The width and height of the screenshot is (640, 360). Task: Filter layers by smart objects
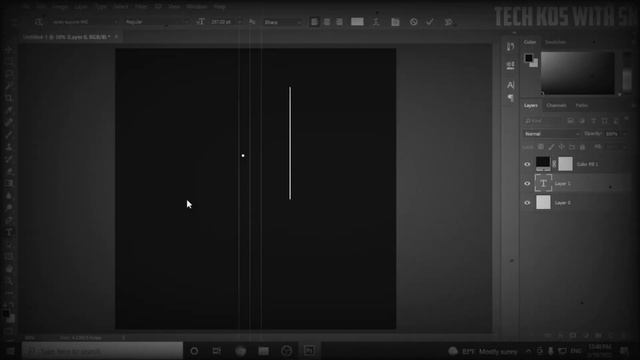pyautogui.click(x=616, y=121)
